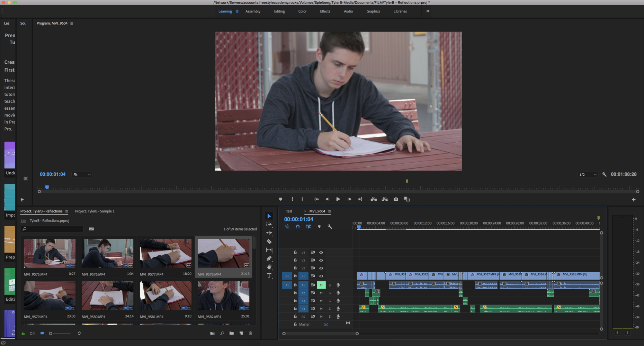This screenshot has width=644, height=346.
Task: Unmute track A1 with green M
Action: 321,285
